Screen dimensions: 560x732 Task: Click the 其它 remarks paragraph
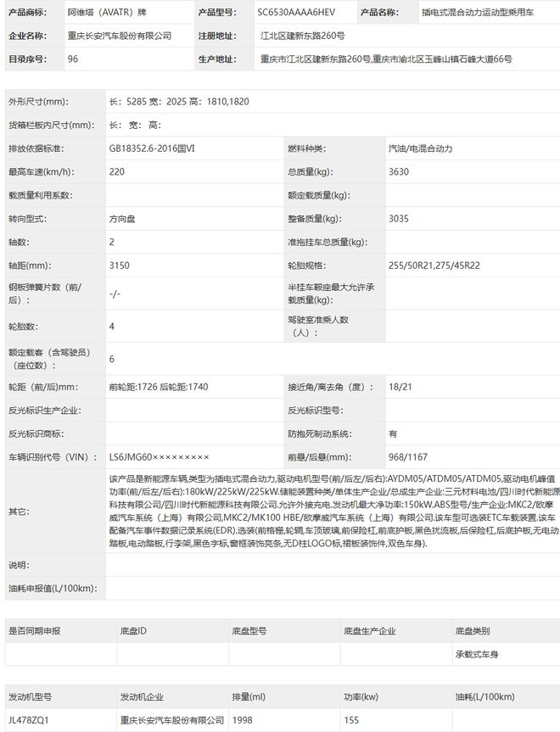click(333, 511)
